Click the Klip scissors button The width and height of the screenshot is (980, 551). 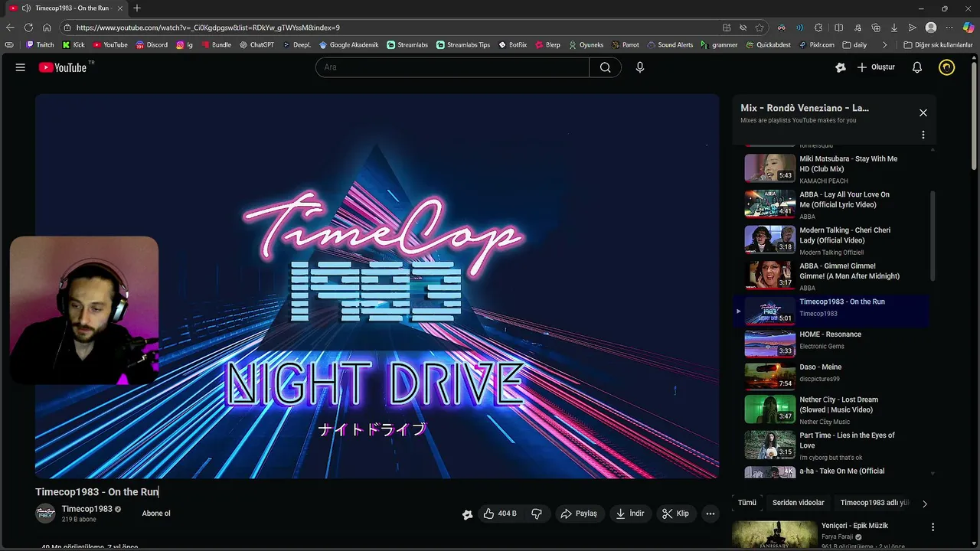pos(675,514)
